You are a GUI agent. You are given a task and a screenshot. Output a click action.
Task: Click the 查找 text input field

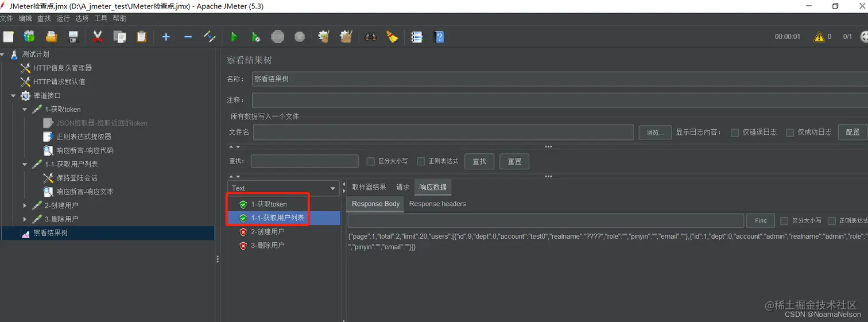(x=305, y=161)
